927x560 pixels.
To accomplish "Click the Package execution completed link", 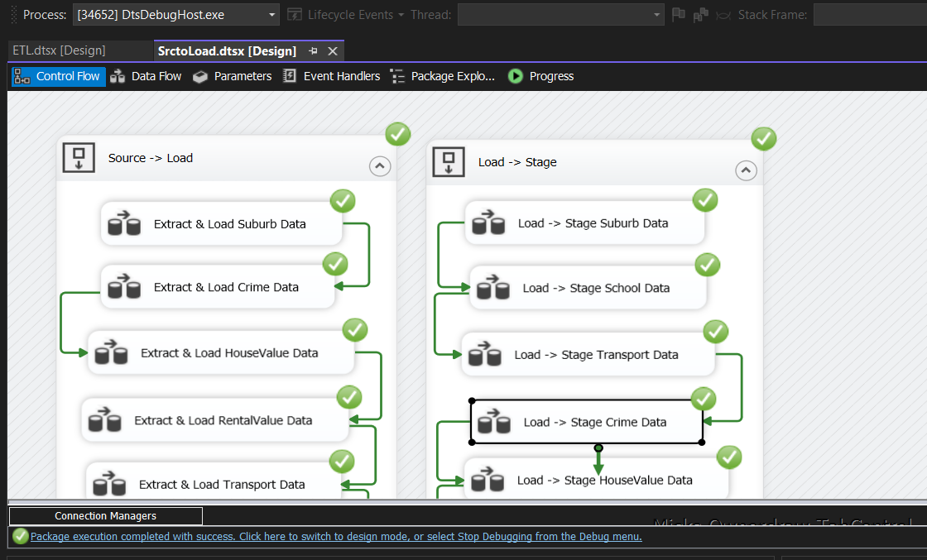I will pyautogui.click(x=335, y=536).
